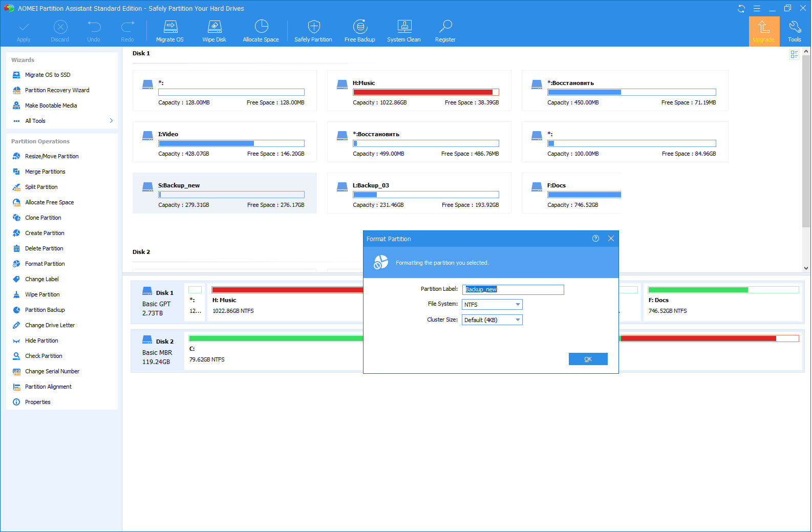This screenshot has width=812, height=532.
Task: Open the Cluster Size dropdown
Action: click(x=493, y=320)
